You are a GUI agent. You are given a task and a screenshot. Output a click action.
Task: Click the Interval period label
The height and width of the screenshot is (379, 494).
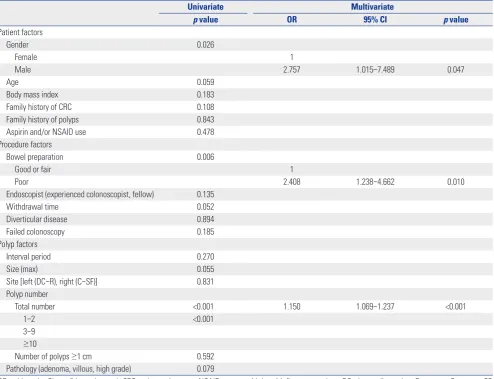point(28,257)
